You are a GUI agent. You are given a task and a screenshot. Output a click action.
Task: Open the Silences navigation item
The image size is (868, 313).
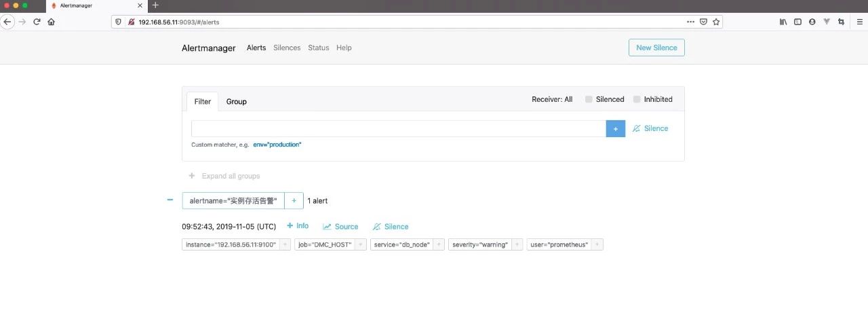coord(287,48)
